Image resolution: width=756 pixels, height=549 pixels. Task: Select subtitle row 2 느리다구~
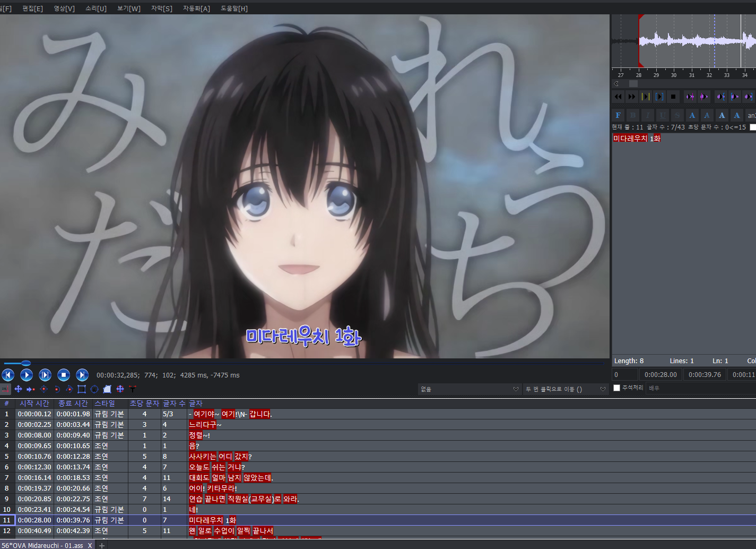(378, 425)
